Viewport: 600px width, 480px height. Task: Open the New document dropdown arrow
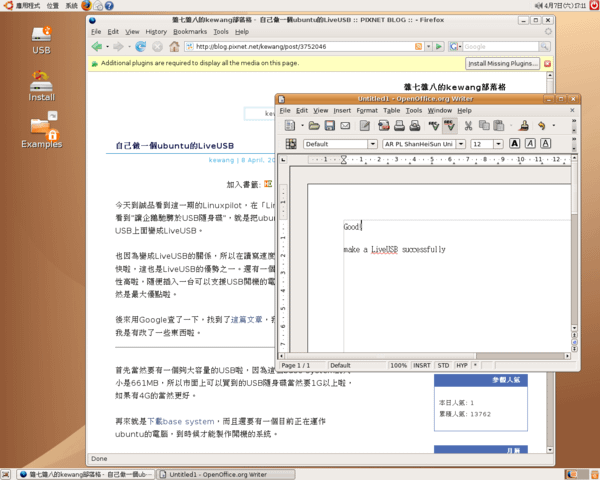pos(302,126)
